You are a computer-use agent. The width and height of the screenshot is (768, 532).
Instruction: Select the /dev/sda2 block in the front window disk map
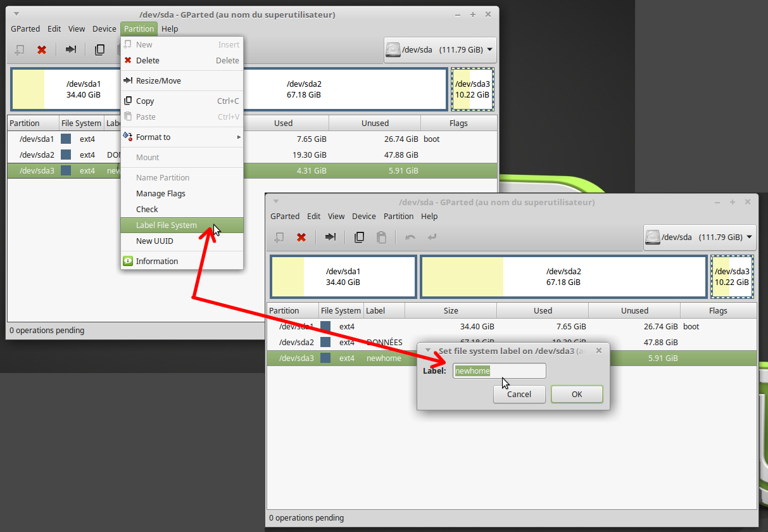[x=563, y=277]
